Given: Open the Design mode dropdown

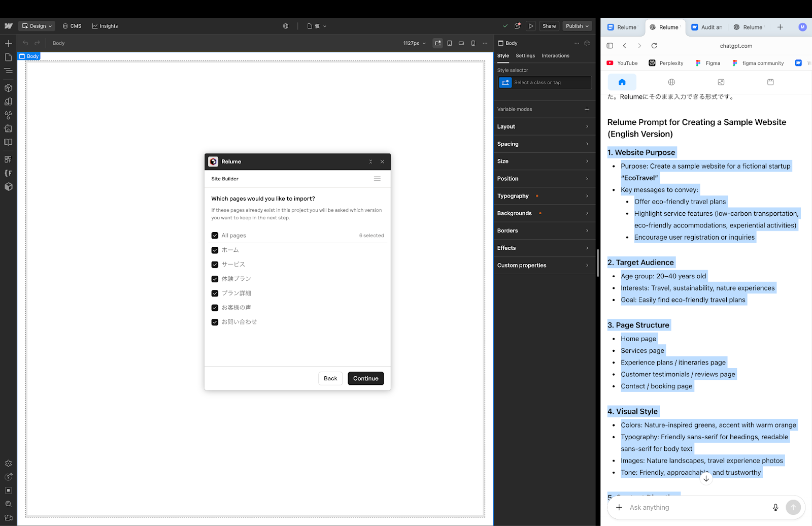Looking at the screenshot, I should click(x=37, y=26).
